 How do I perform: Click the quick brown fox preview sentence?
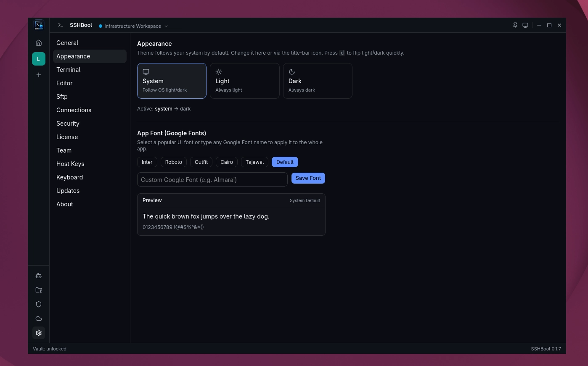(x=206, y=216)
